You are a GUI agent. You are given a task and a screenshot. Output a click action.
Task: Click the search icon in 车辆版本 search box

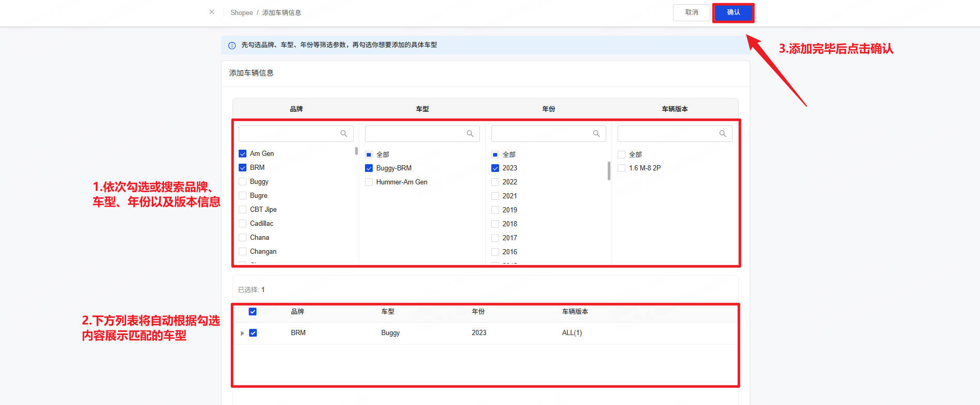[x=723, y=134]
